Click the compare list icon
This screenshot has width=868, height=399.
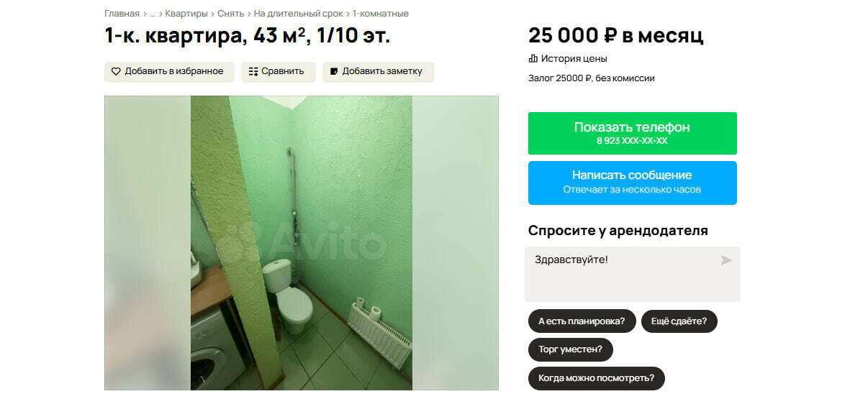pos(253,71)
